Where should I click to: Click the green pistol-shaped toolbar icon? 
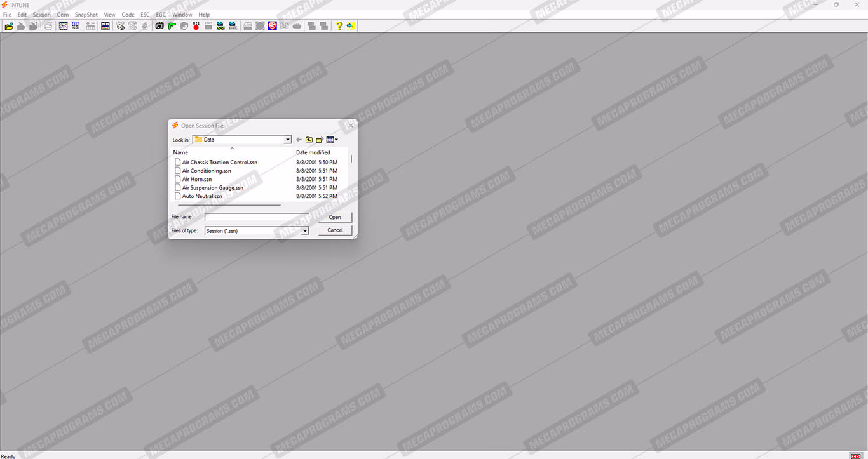click(172, 26)
